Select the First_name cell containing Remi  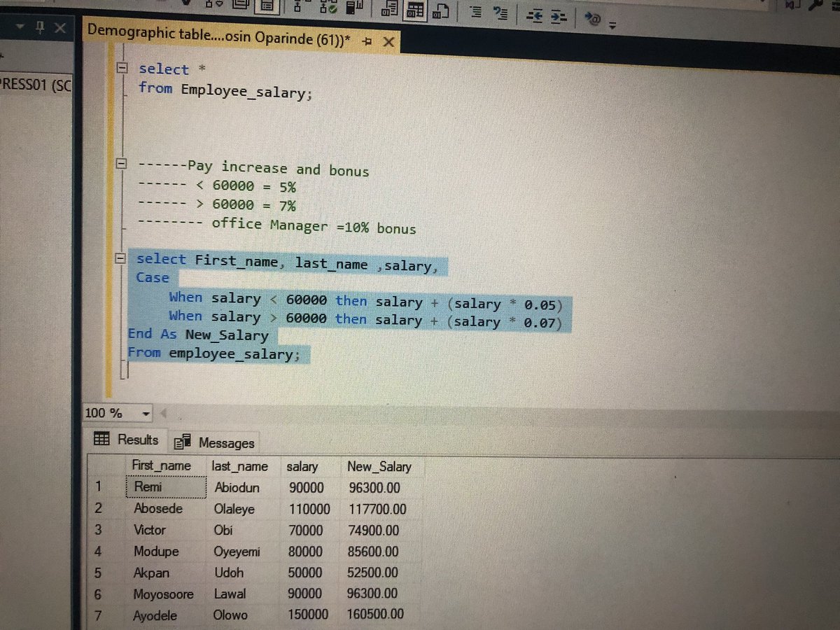pyautogui.click(x=165, y=486)
